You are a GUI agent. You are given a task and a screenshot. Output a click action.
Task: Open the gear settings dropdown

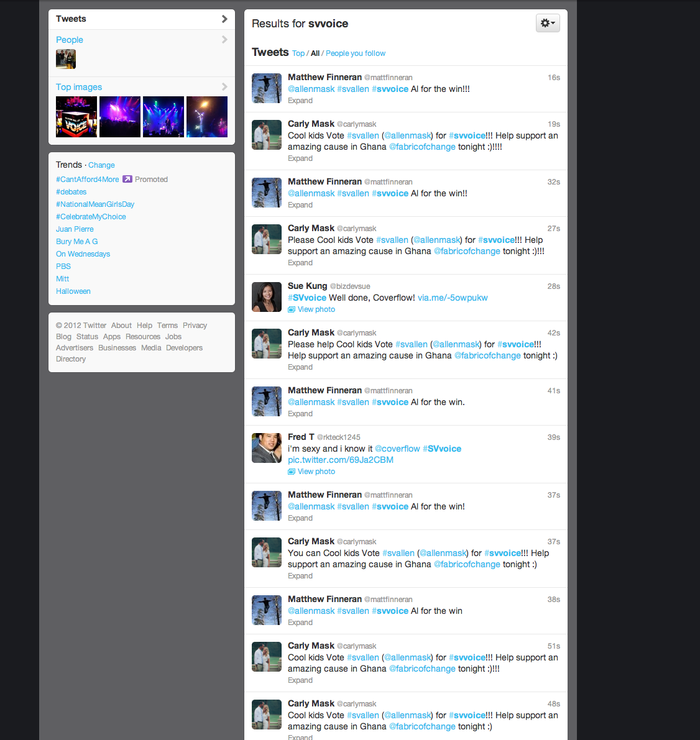click(548, 23)
